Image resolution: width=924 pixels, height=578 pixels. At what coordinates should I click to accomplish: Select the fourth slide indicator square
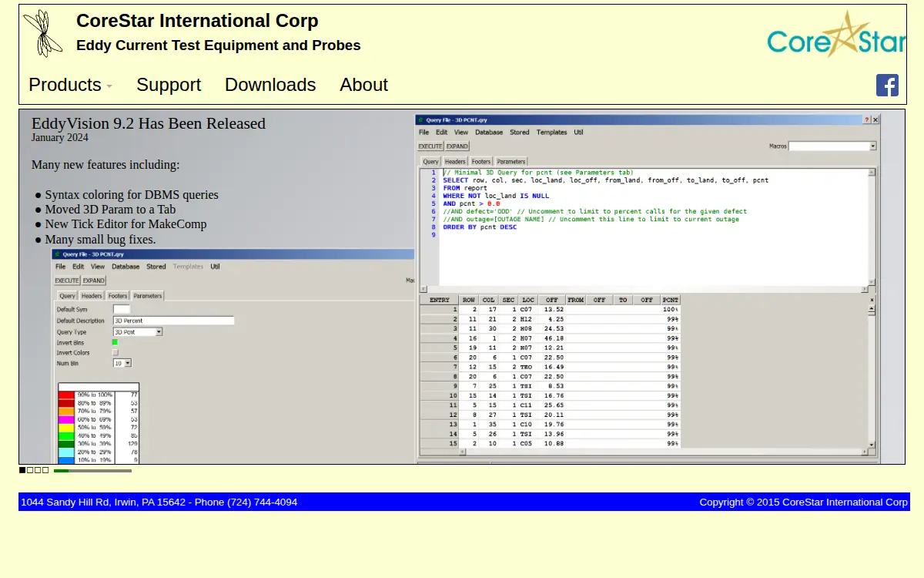click(45, 470)
